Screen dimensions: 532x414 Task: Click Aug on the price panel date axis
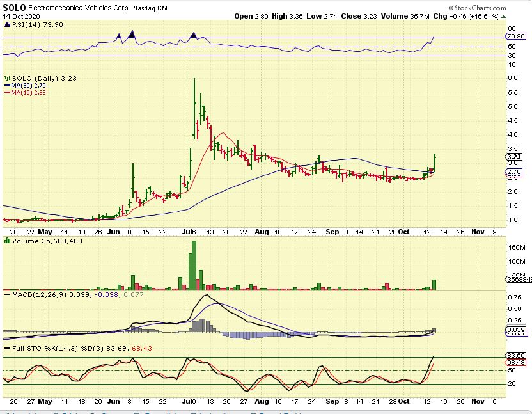coord(262,232)
